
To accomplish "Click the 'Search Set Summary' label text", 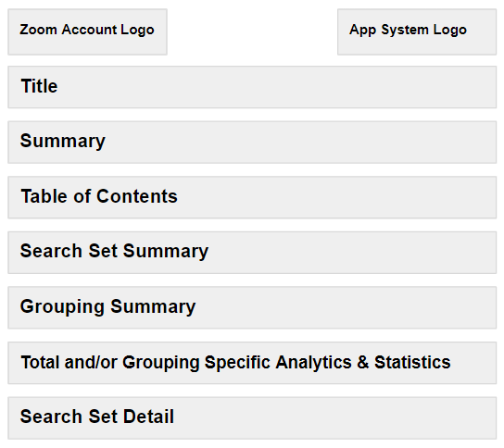I will coord(114,251).
